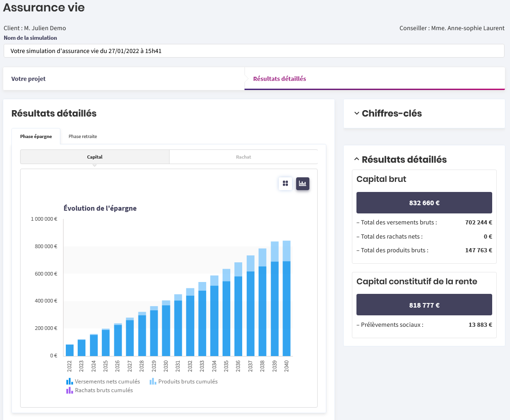Click the Nom de la simulation label
The image size is (510, 420).
(30, 38)
